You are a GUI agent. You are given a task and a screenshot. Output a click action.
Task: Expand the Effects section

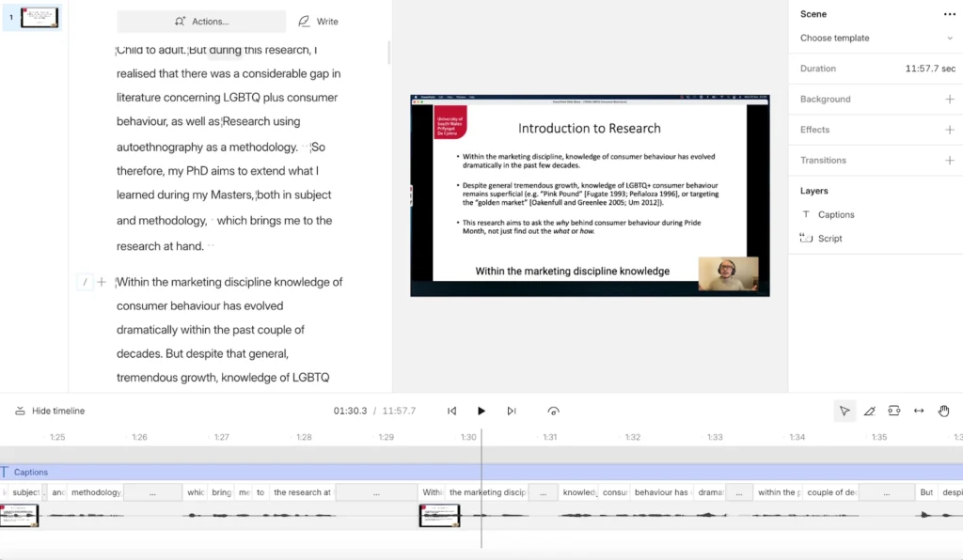coord(949,130)
